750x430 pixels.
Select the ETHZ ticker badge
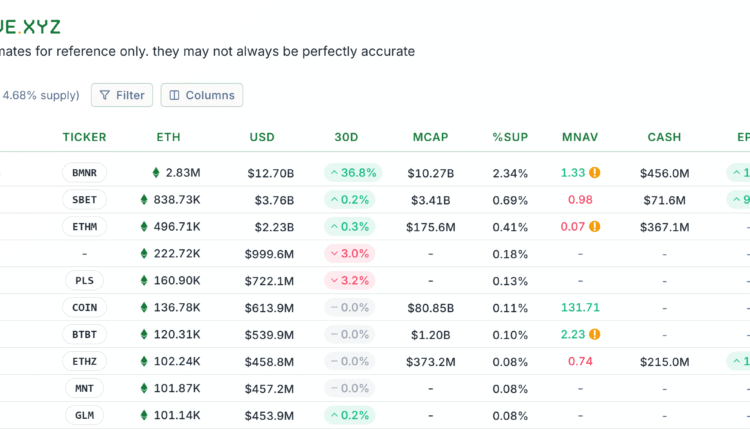[84, 362]
